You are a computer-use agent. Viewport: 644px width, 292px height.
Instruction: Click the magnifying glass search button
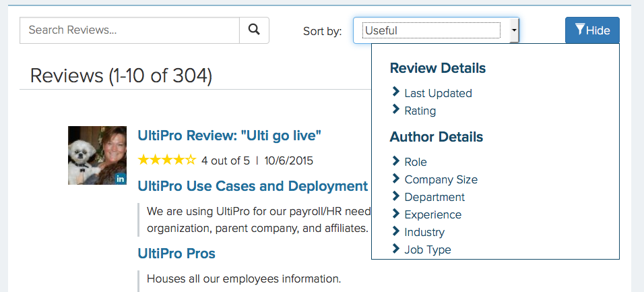point(254,30)
